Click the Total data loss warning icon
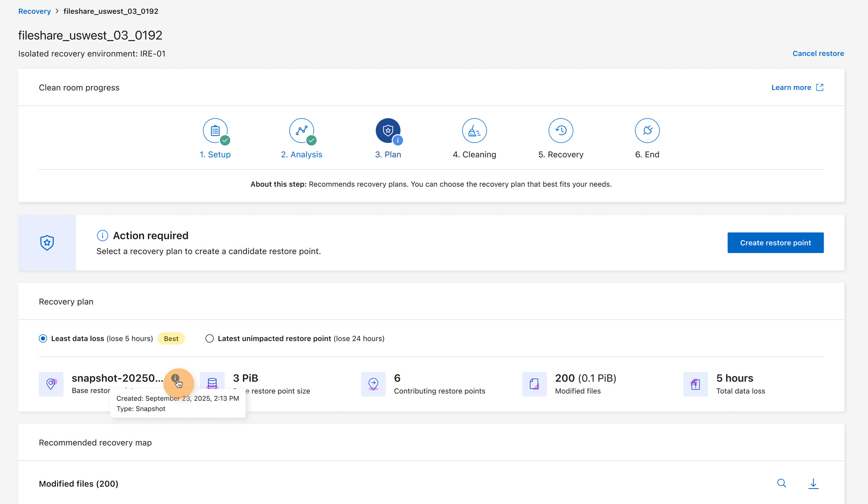This screenshot has width=868, height=504. tap(695, 384)
